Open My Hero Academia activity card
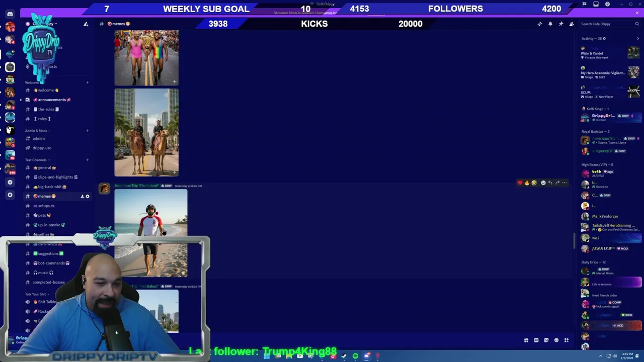 pyautogui.click(x=610, y=73)
